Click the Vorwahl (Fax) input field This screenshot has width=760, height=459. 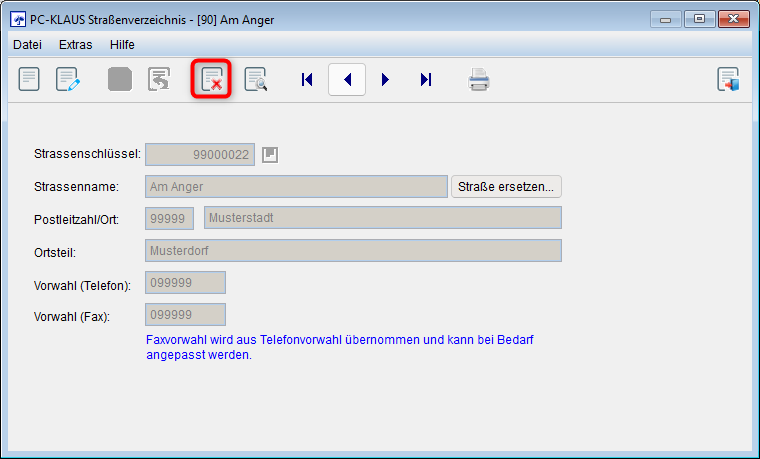[x=185, y=314]
